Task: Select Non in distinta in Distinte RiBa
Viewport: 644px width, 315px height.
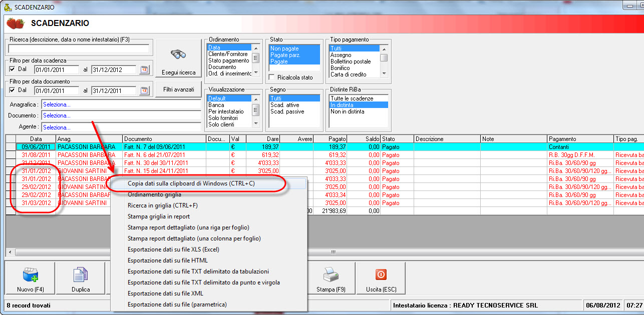Action: [359, 111]
